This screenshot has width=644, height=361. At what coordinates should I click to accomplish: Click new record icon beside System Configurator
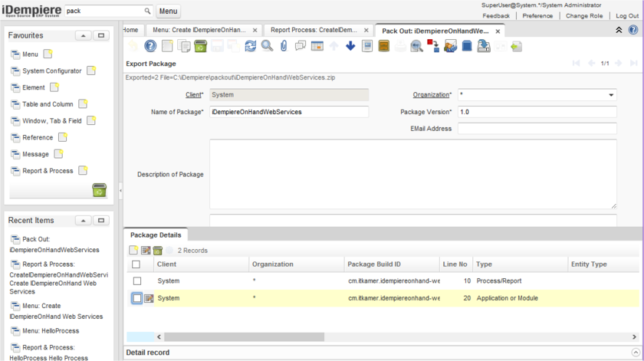click(91, 71)
